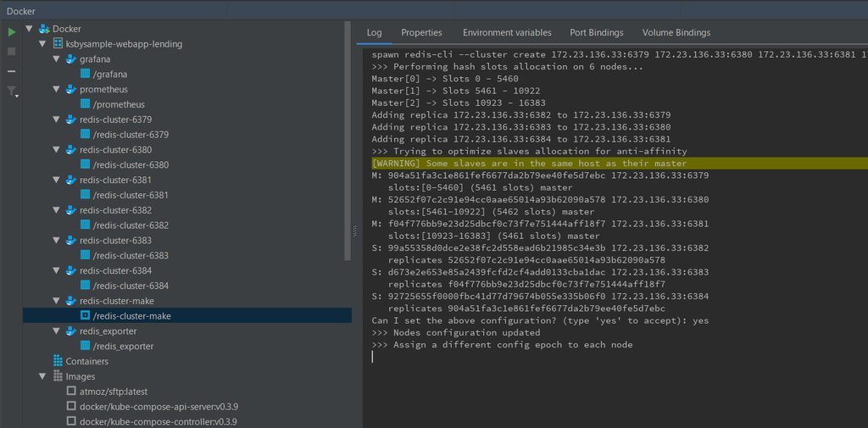
Task: Click the 'Master[0] -> Slots 0 - 5460' line
Action: click(x=445, y=79)
